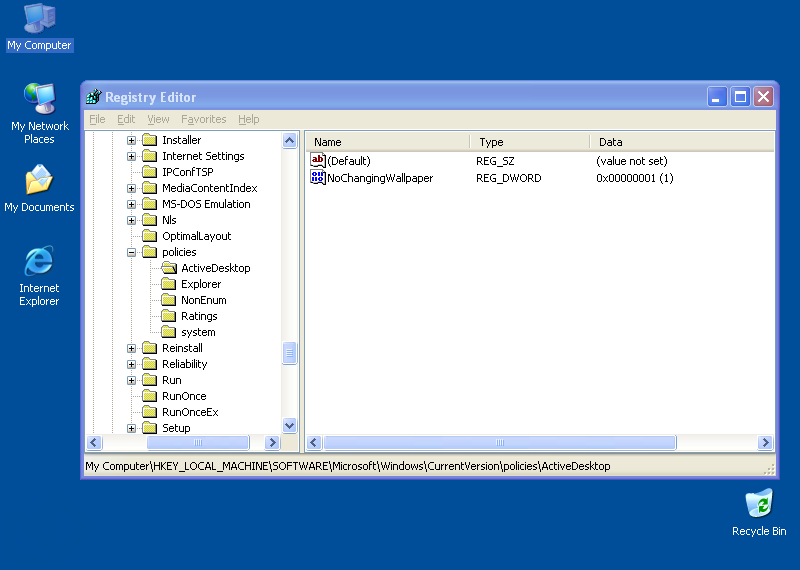
Task: Expand the Setup key
Action: click(132, 428)
